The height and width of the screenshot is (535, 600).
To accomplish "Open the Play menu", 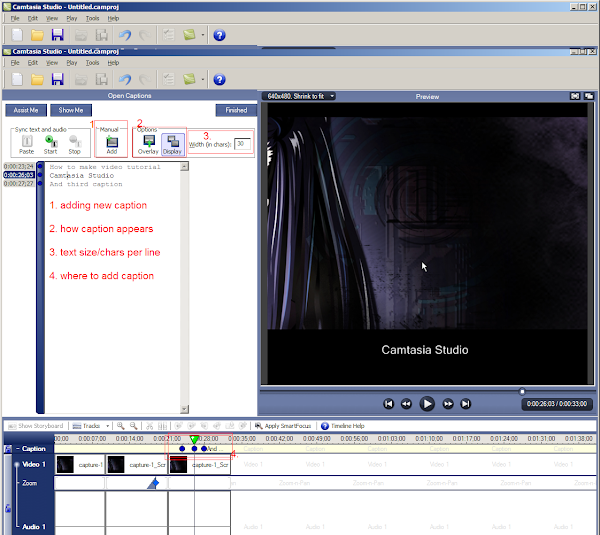I will tap(71, 62).
